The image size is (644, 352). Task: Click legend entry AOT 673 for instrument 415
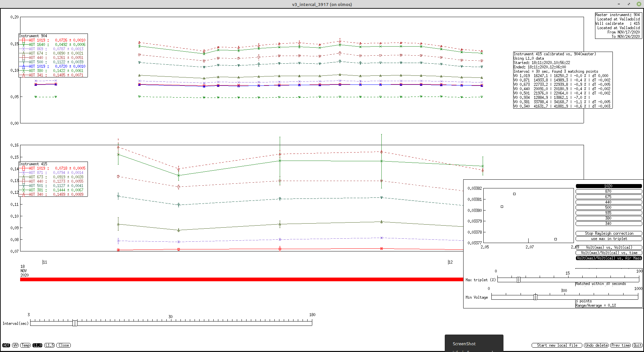53,177
